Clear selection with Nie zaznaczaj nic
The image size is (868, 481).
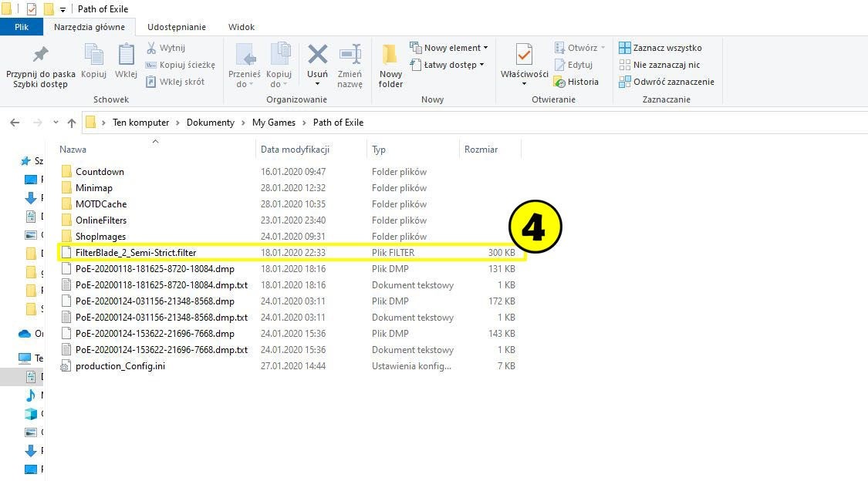coord(660,65)
